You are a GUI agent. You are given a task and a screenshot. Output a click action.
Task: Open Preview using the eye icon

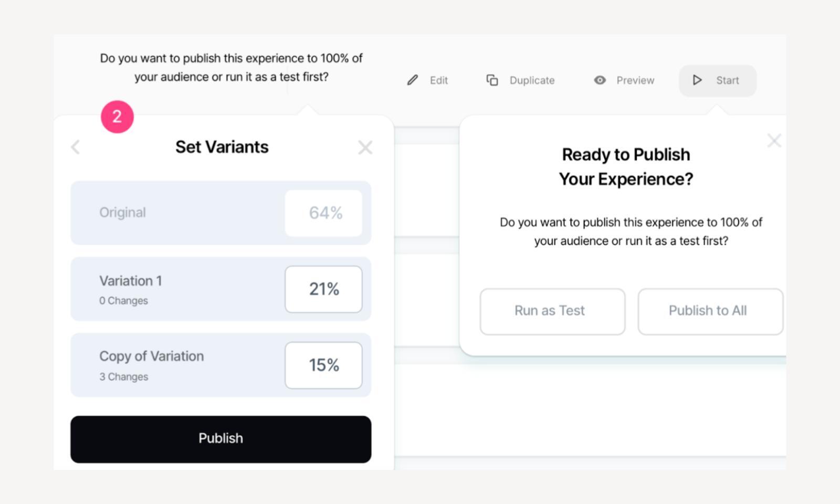[x=599, y=80]
